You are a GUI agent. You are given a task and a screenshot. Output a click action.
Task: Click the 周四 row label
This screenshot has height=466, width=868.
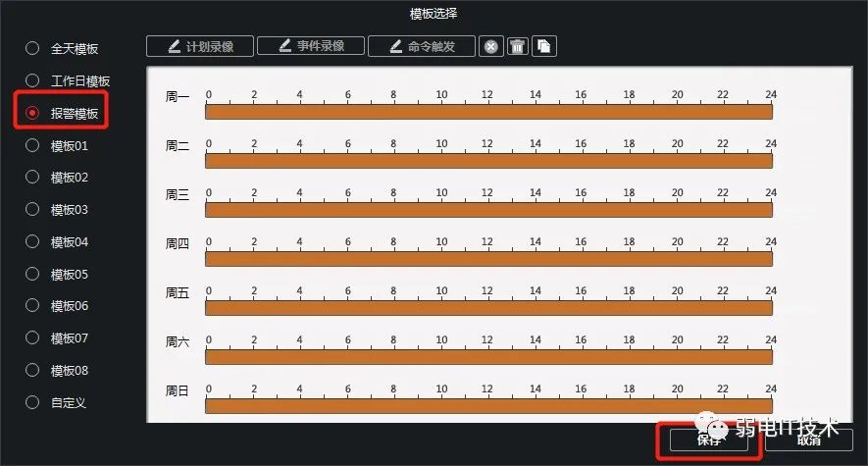[x=178, y=243]
